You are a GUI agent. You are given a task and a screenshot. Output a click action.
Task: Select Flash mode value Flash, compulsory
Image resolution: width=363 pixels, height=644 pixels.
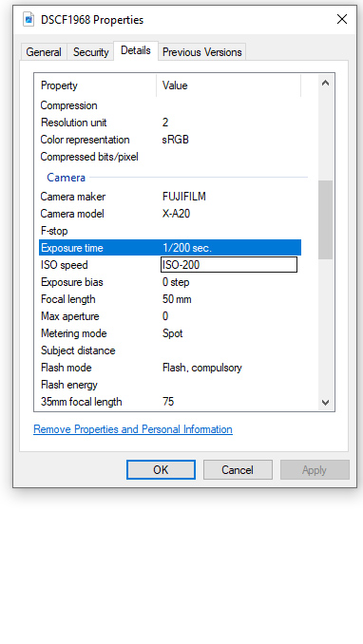(202, 368)
